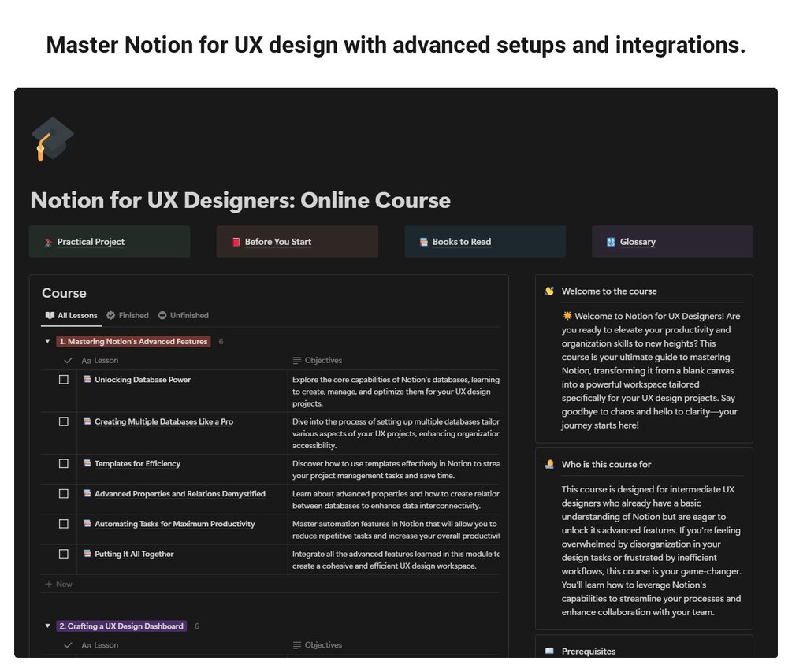Click the Course database title
Viewport: 792px width, 672px height.
[64, 293]
